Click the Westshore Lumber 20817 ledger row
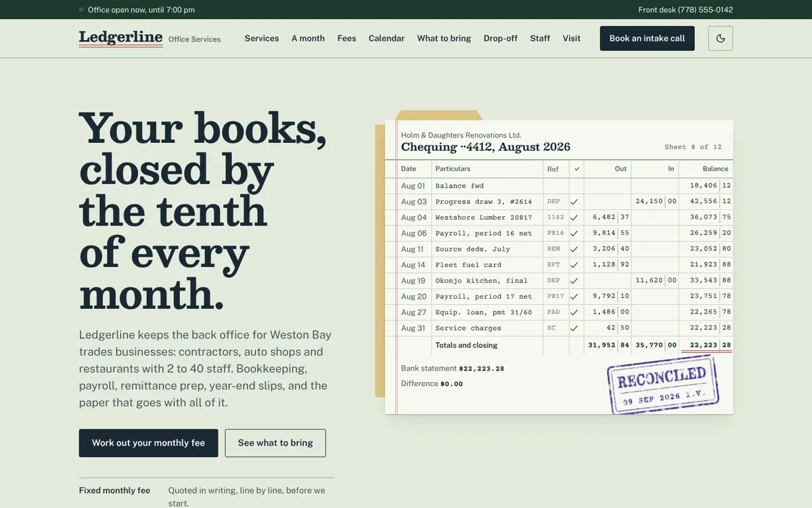Image resolution: width=812 pixels, height=508 pixels. [559, 217]
